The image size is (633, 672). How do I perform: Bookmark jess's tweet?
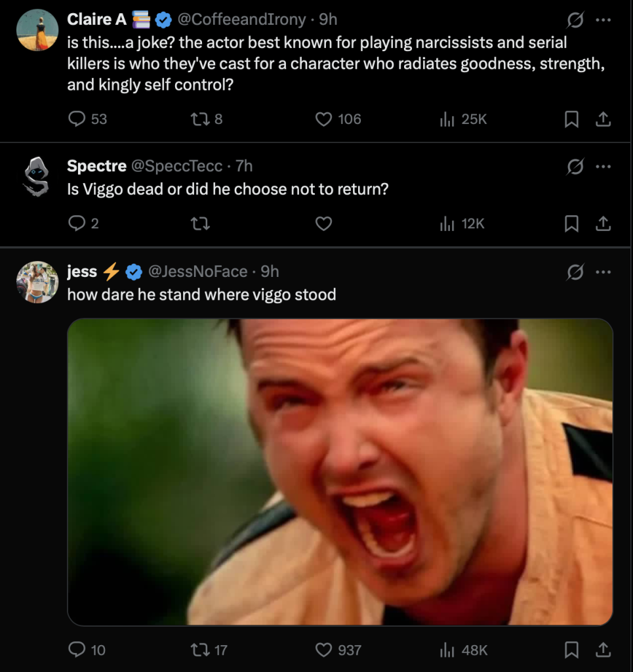point(571,650)
